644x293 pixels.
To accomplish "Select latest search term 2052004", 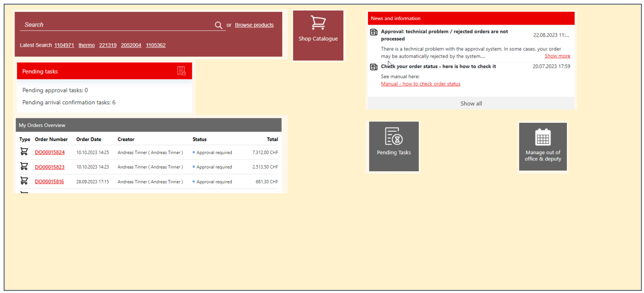I will [131, 45].
